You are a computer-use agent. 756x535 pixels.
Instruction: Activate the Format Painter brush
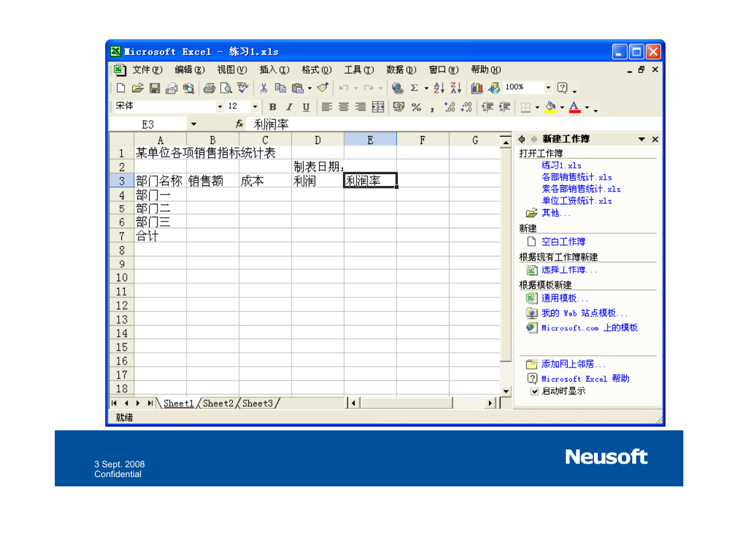pyautogui.click(x=323, y=88)
